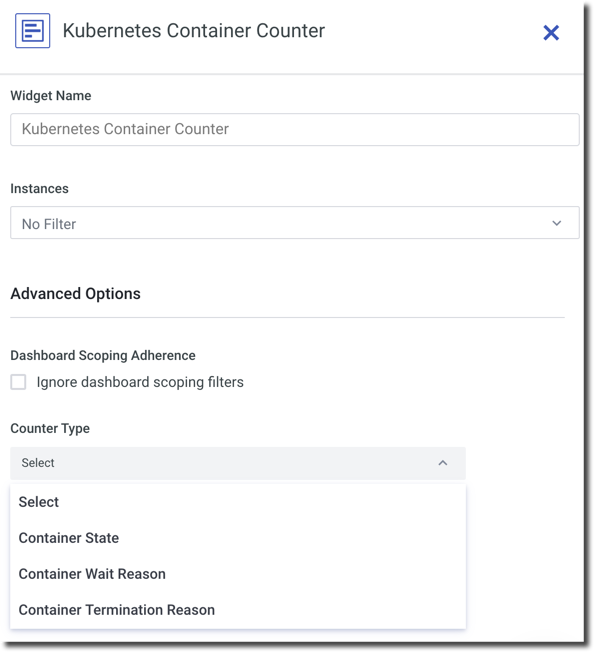Open the Instances No Filter dropdown

click(x=294, y=222)
